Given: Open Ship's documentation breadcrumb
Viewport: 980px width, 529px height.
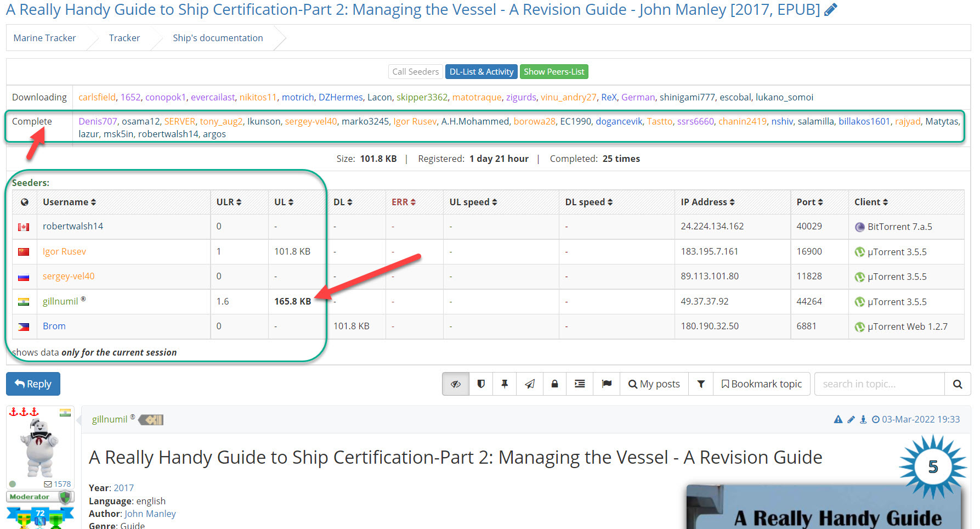Looking at the screenshot, I should pyautogui.click(x=218, y=38).
